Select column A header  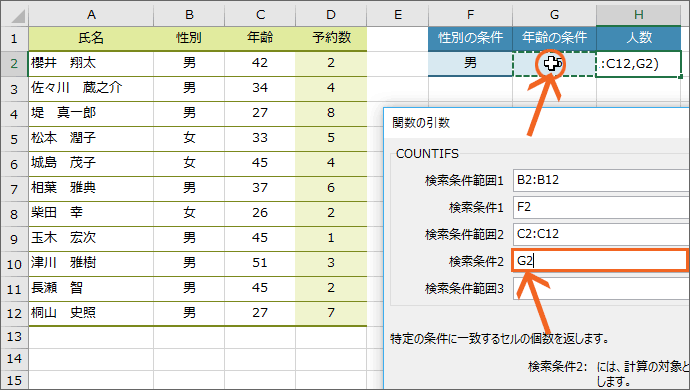pyautogui.click(x=91, y=15)
